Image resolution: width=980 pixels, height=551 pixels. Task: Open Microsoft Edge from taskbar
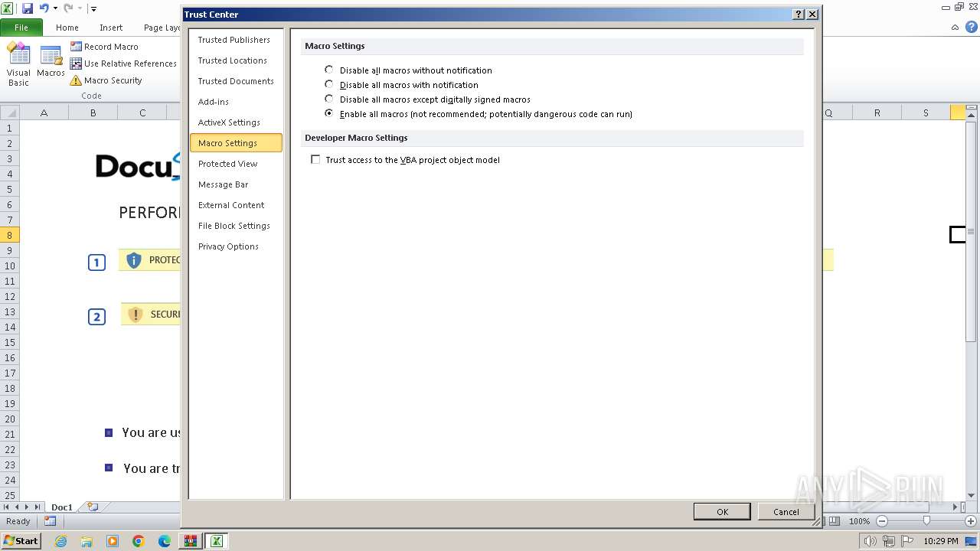click(165, 541)
